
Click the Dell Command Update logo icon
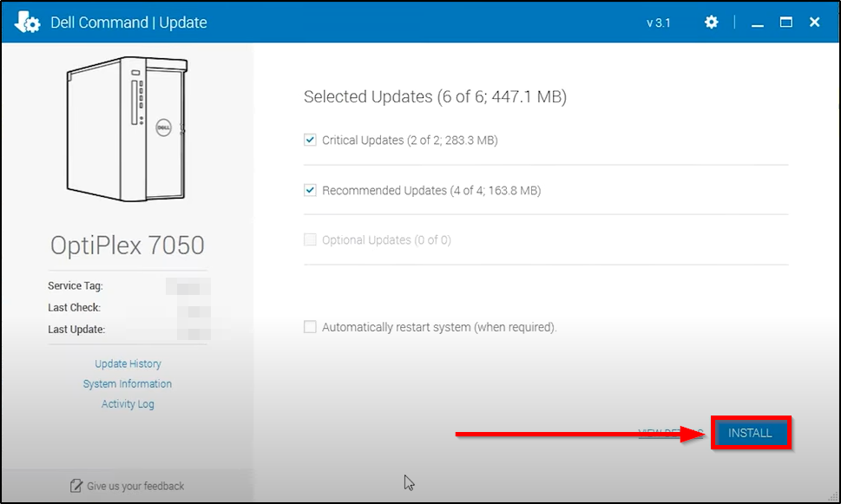click(x=28, y=23)
